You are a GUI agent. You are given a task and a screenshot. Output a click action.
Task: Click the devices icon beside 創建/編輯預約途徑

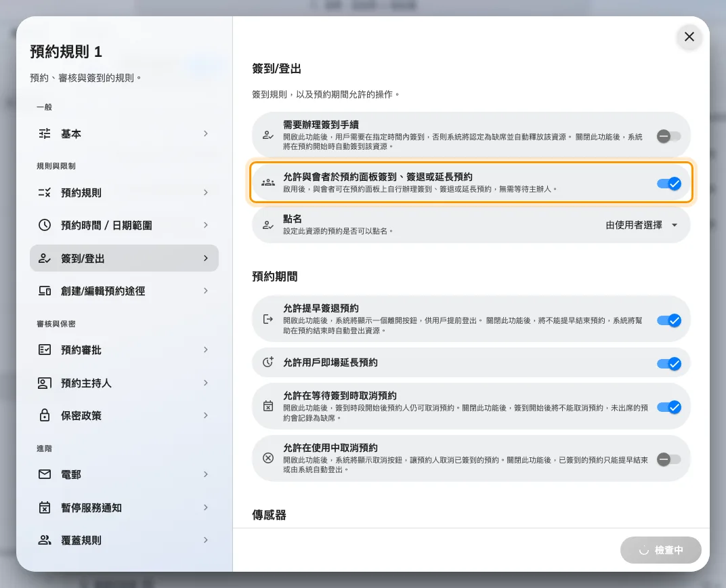tap(45, 291)
